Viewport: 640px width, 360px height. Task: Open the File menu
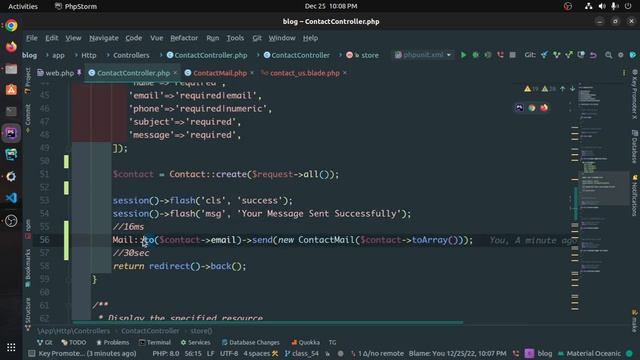pos(31,38)
